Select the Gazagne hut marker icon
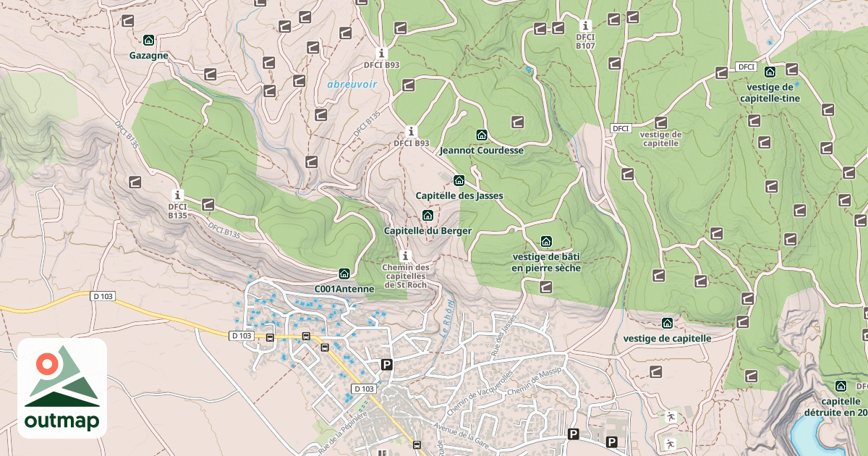 pos(149,41)
